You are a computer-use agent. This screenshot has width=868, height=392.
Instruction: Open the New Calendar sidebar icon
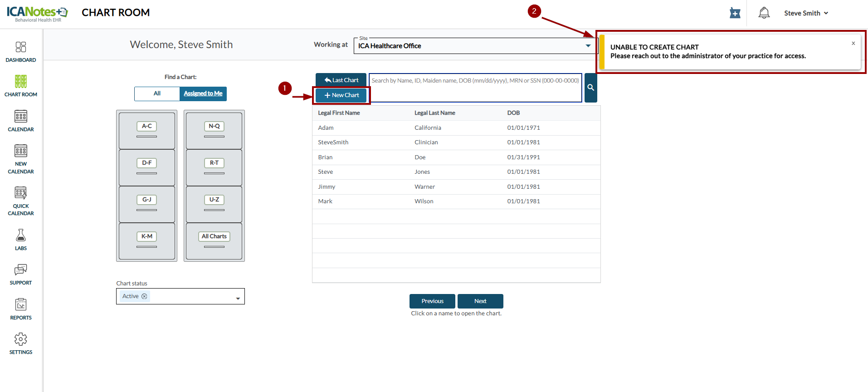click(x=21, y=151)
